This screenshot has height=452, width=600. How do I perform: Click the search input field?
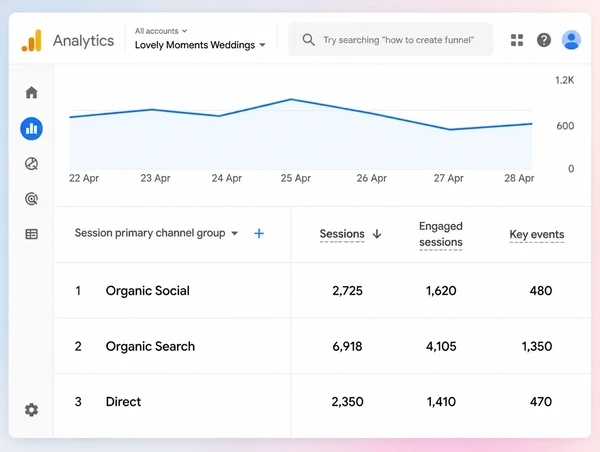[x=391, y=40]
